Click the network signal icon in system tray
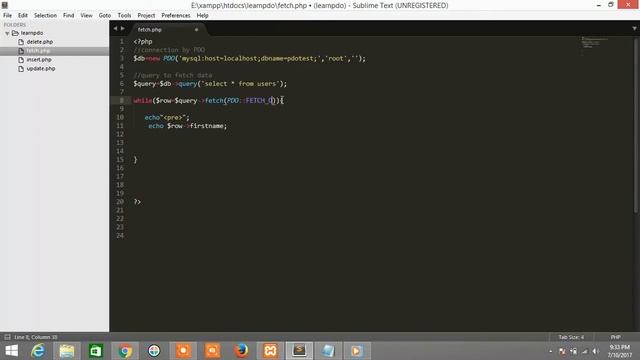640x360 pixels. point(584,351)
